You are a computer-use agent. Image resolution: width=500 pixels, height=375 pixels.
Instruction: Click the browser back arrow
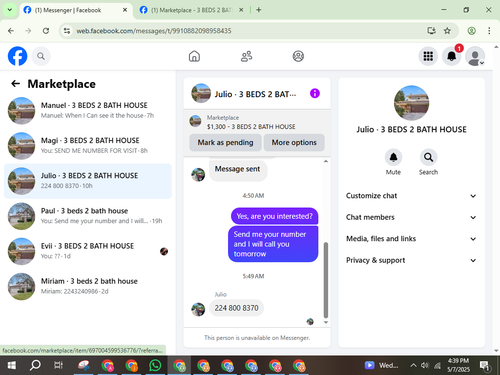[11, 31]
